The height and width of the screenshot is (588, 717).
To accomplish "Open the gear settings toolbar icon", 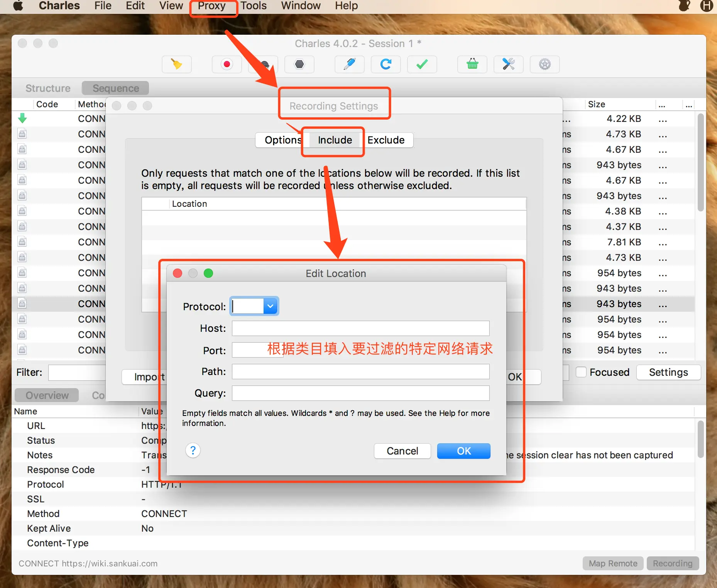I will coord(545,64).
